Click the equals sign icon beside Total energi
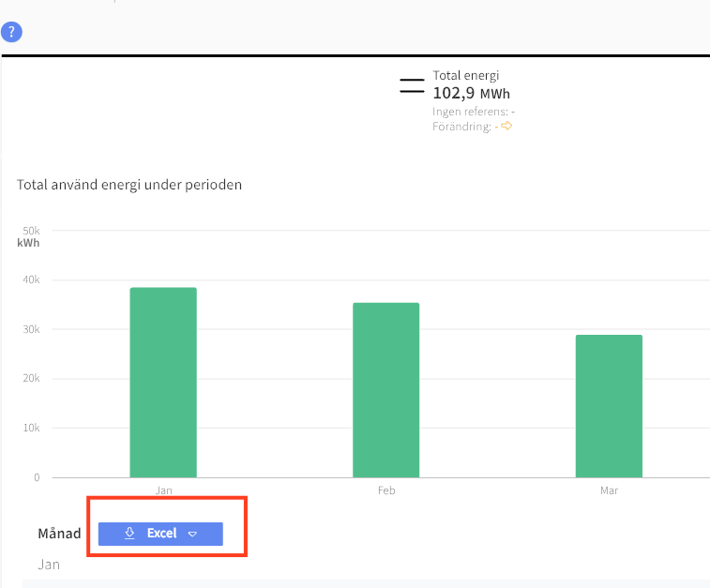The width and height of the screenshot is (710, 588). coord(412,85)
